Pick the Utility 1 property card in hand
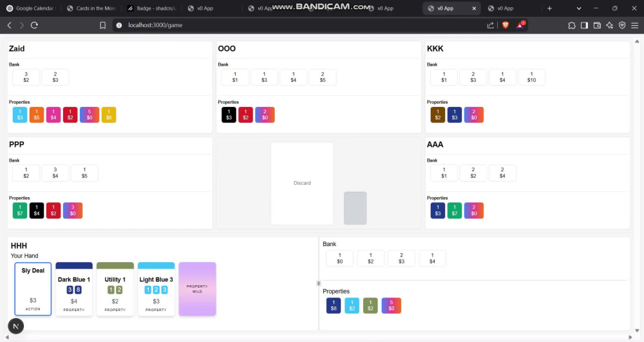The width and height of the screenshot is (644, 342). point(115,289)
